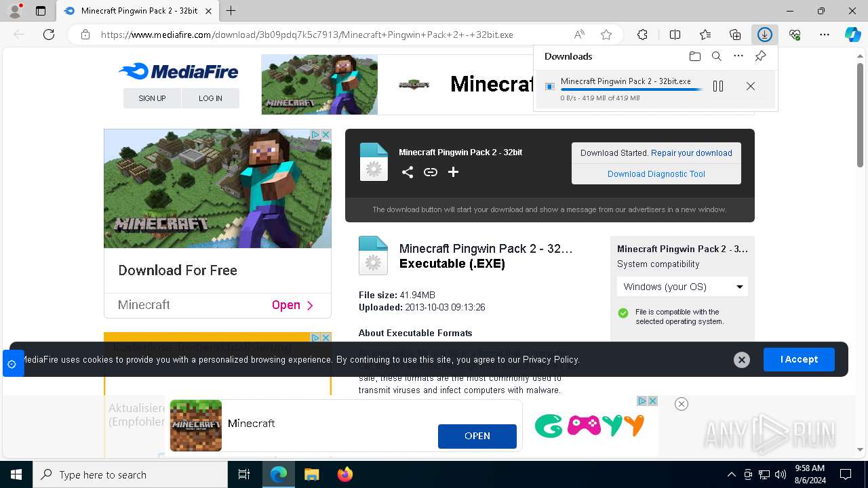Open Task View on the taskbar
Viewport: 868px width, 488px height.
click(x=244, y=474)
